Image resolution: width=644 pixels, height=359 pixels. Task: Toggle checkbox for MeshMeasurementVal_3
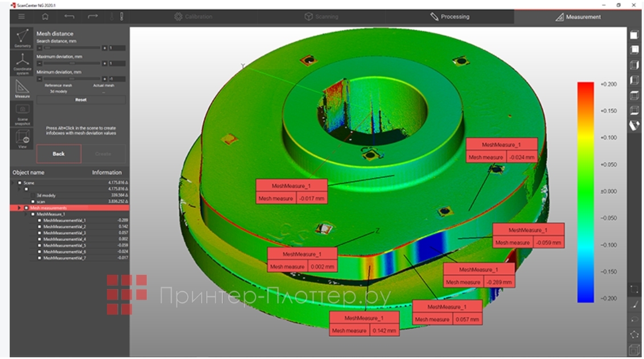click(39, 233)
